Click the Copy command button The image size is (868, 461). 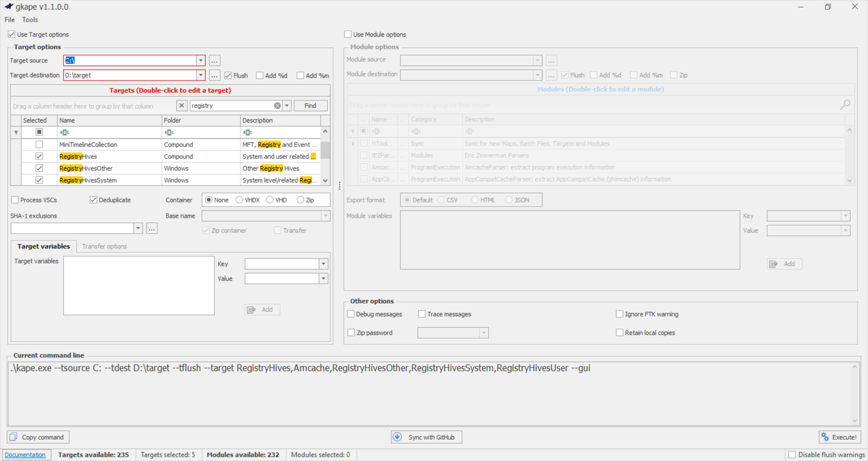click(38, 437)
